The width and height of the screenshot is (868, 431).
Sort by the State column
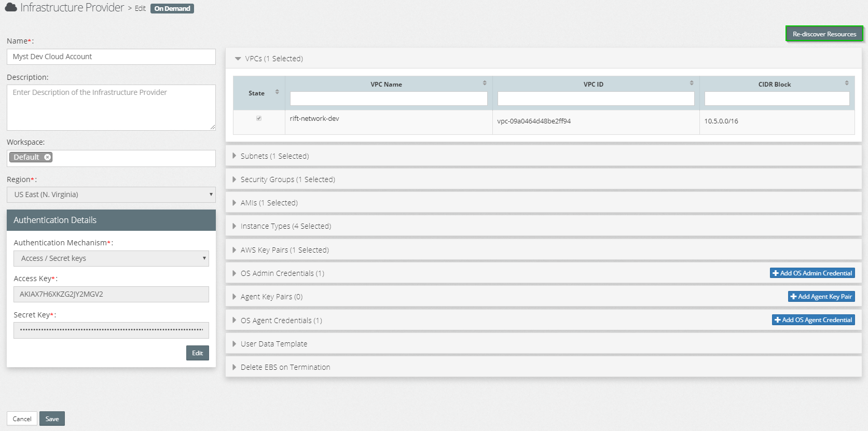[x=277, y=92]
